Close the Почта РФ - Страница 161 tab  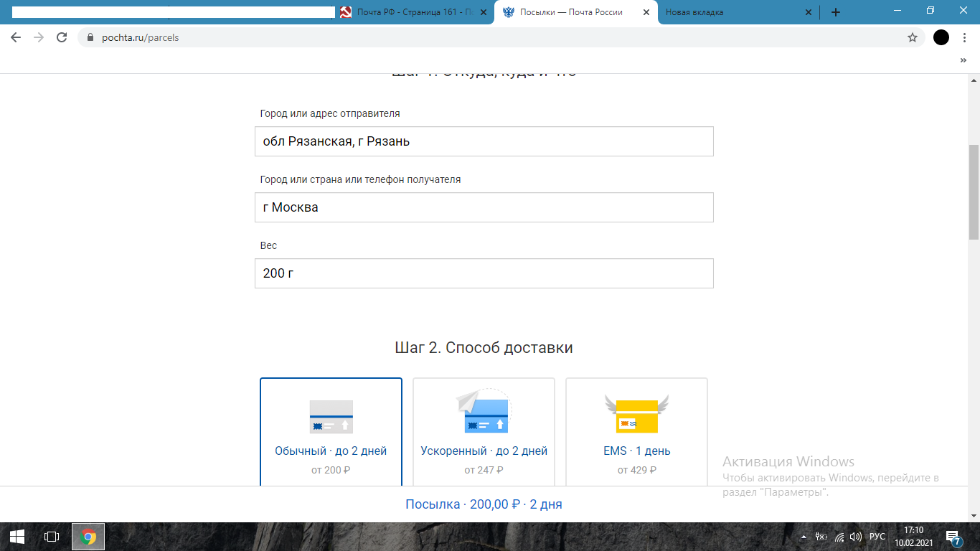pos(484,12)
